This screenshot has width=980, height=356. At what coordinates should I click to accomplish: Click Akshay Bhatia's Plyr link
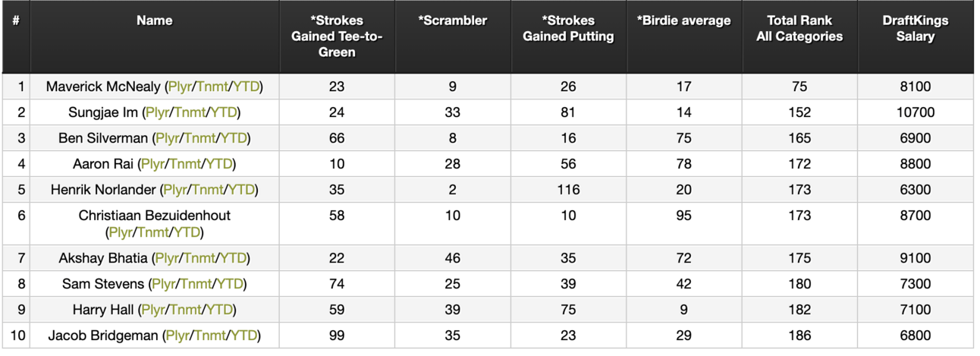pos(167,258)
